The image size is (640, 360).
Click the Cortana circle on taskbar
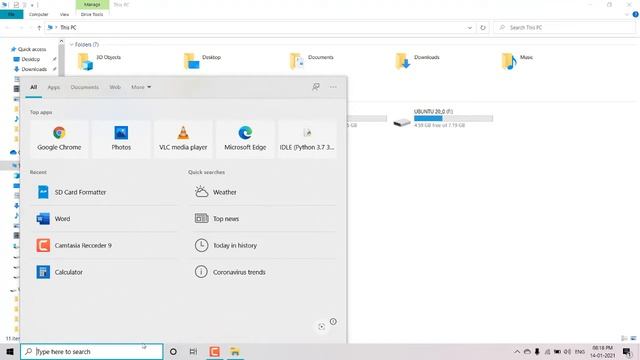[x=173, y=351]
